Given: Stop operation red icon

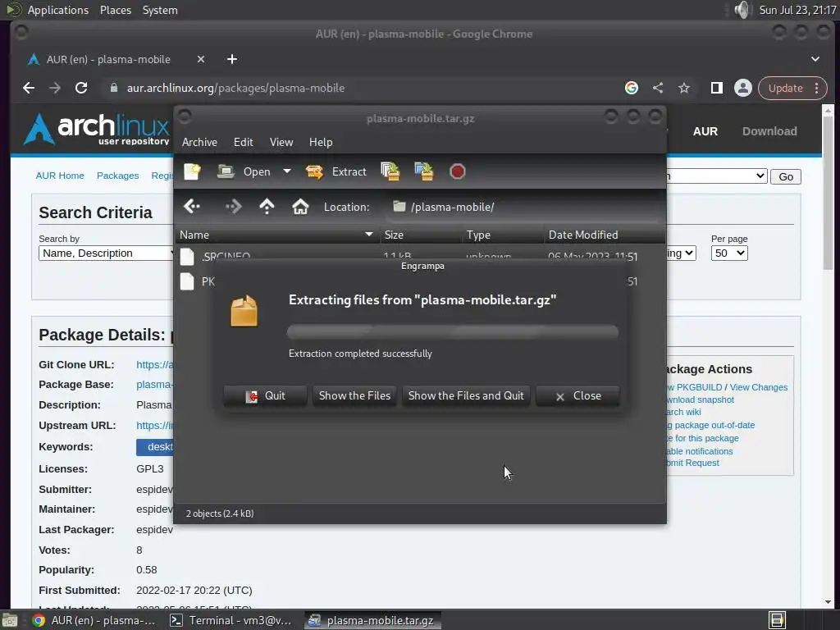Looking at the screenshot, I should point(458,171).
